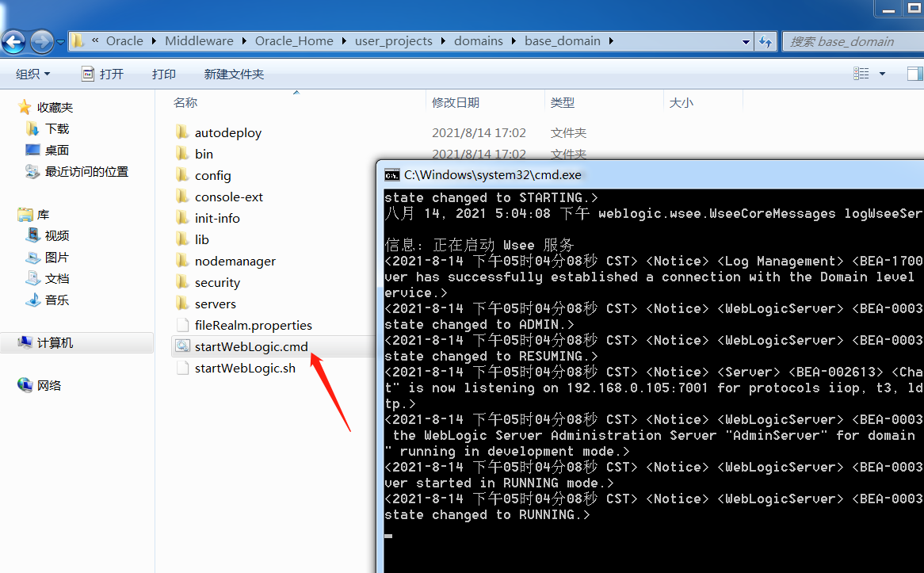Select the Middleware breadcrumb segment
The width and height of the screenshot is (924, 573).
[x=199, y=40]
